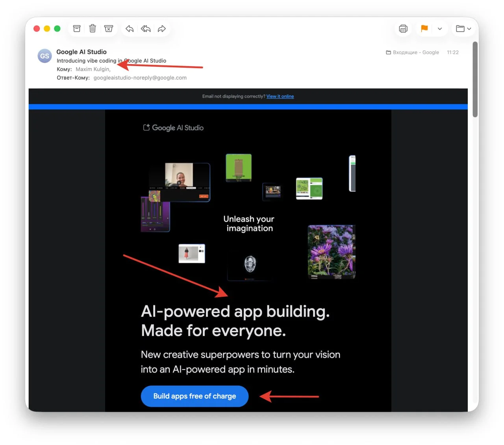
Task: Select the smiling woman webcam thumbnail
Action: point(180,175)
